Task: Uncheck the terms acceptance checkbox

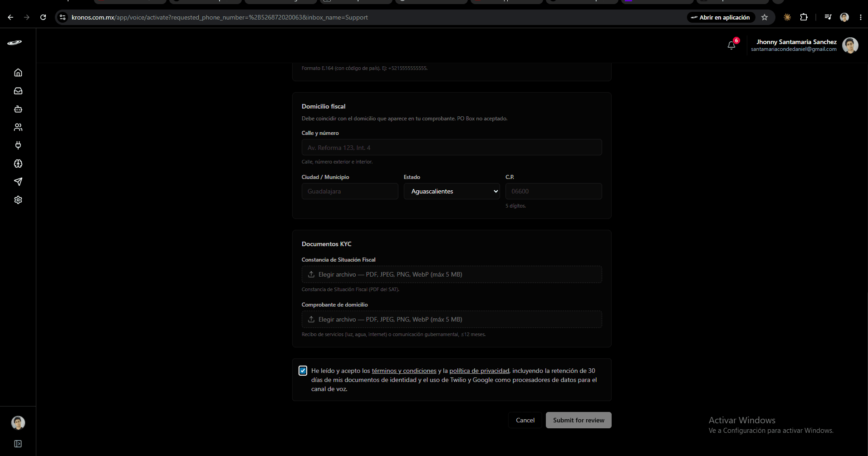Action: point(303,371)
